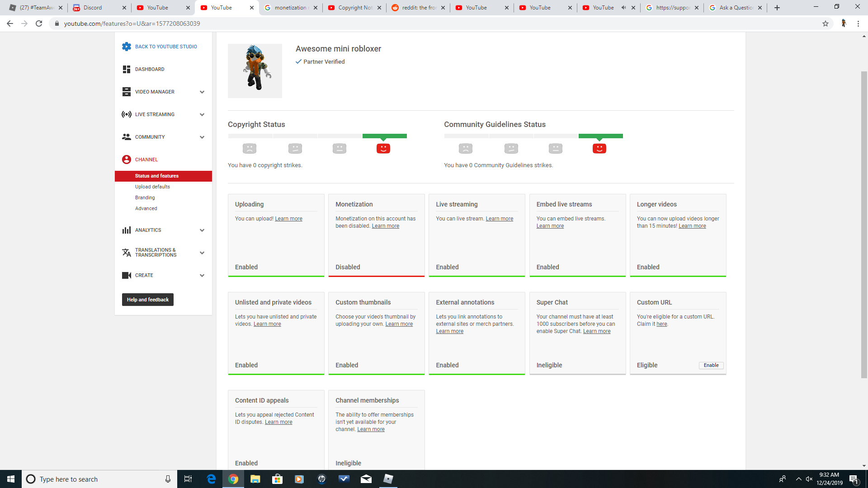This screenshot has height=488, width=868.
Task: Select Upload defaults menu item
Action: [152, 187]
